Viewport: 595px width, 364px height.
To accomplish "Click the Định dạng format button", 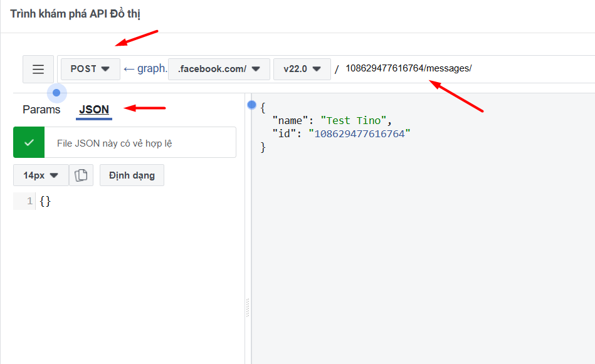I will click(x=132, y=175).
